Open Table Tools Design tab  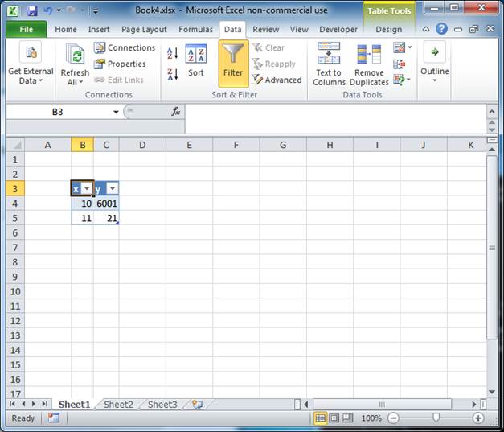[x=388, y=29]
